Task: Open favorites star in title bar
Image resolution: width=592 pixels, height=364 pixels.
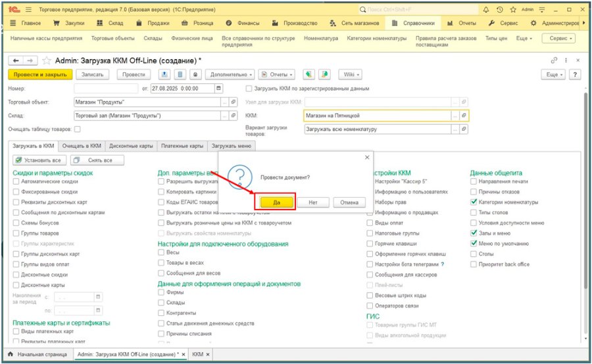Action: click(512, 10)
